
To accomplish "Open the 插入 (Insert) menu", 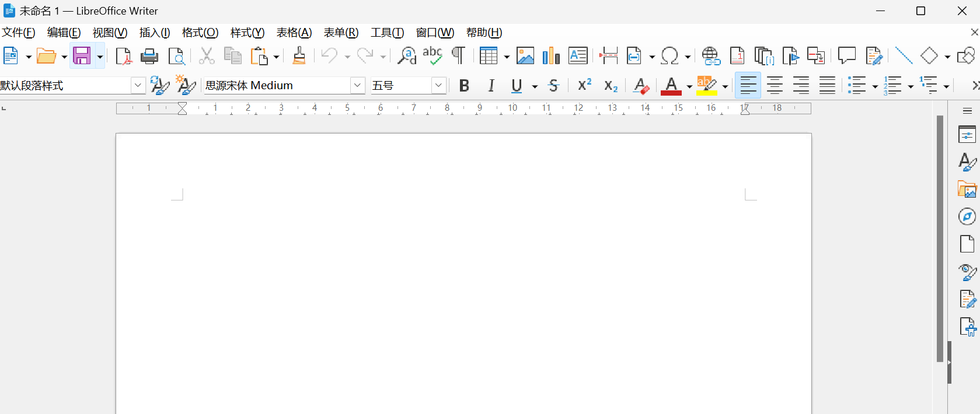I will click(x=154, y=33).
